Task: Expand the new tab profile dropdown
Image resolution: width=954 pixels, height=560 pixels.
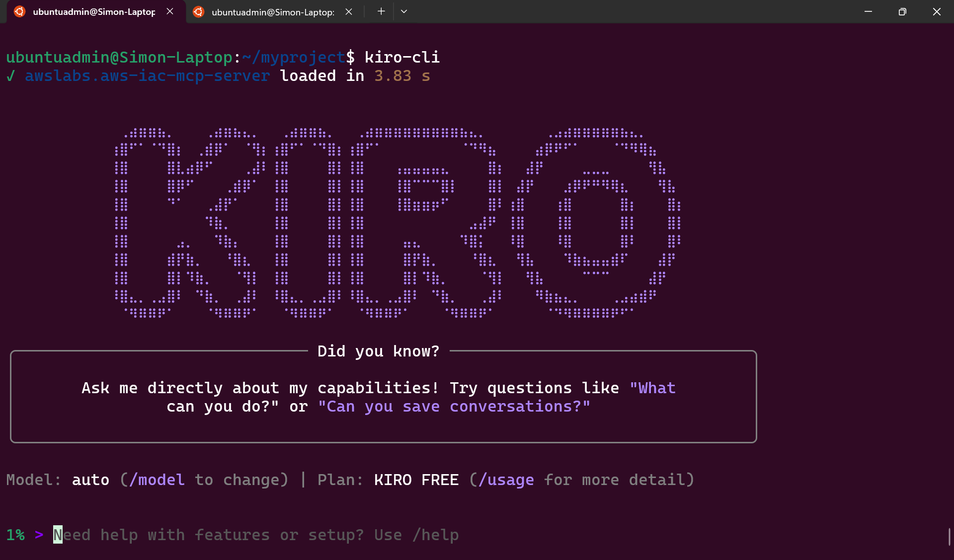Action: (x=404, y=11)
